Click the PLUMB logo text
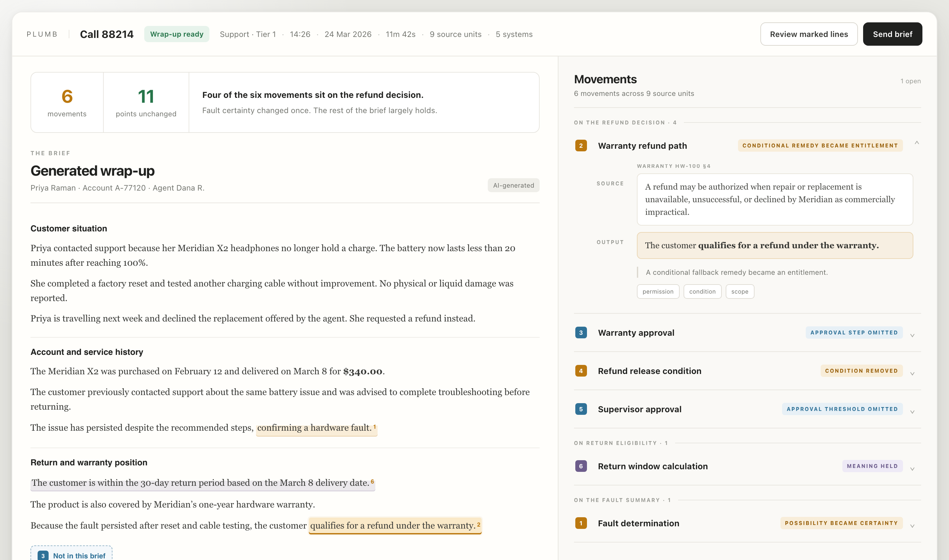Image resolution: width=949 pixels, height=560 pixels. coord(42,34)
